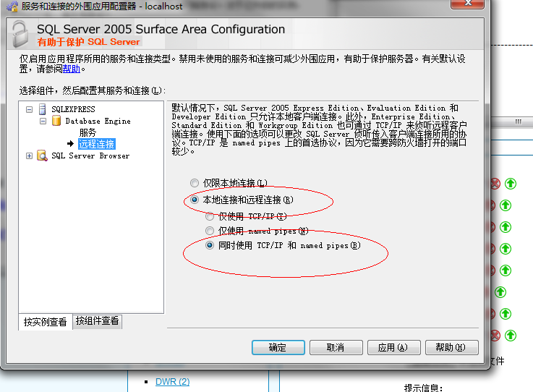Switch to 按组件查看 tab
Image resolution: width=533 pixels, height=392 pixels.
click(97, 321)
